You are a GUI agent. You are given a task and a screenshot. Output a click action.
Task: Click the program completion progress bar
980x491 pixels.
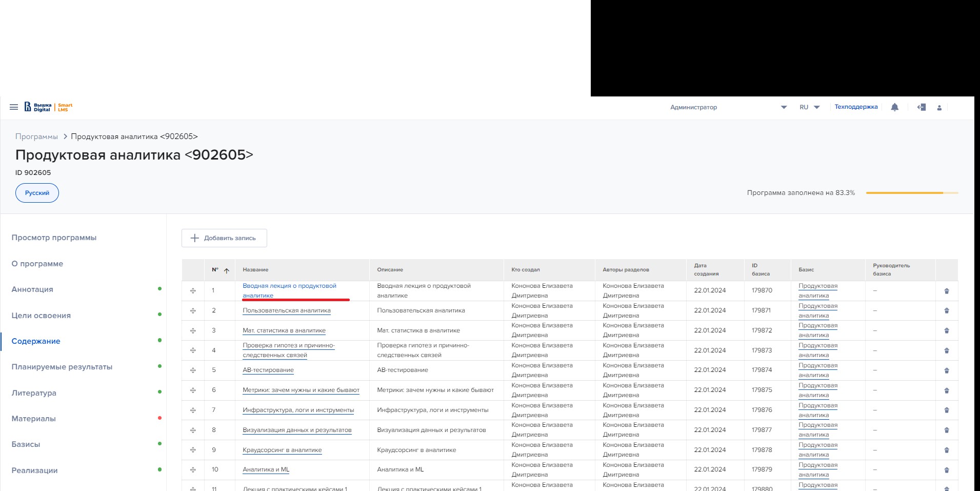(911, 193)
